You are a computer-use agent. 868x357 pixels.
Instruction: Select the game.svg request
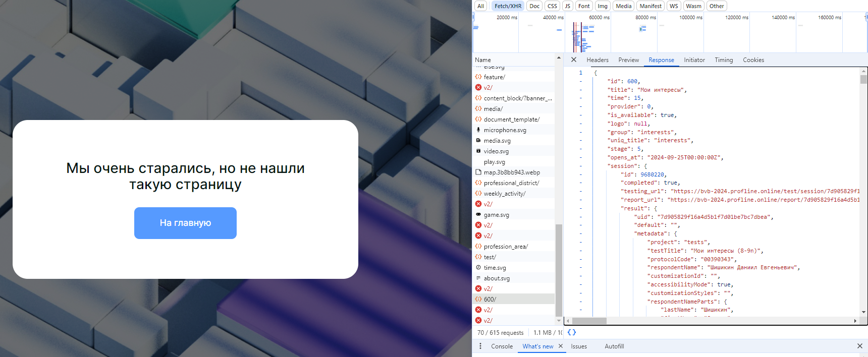click(496, 215)
